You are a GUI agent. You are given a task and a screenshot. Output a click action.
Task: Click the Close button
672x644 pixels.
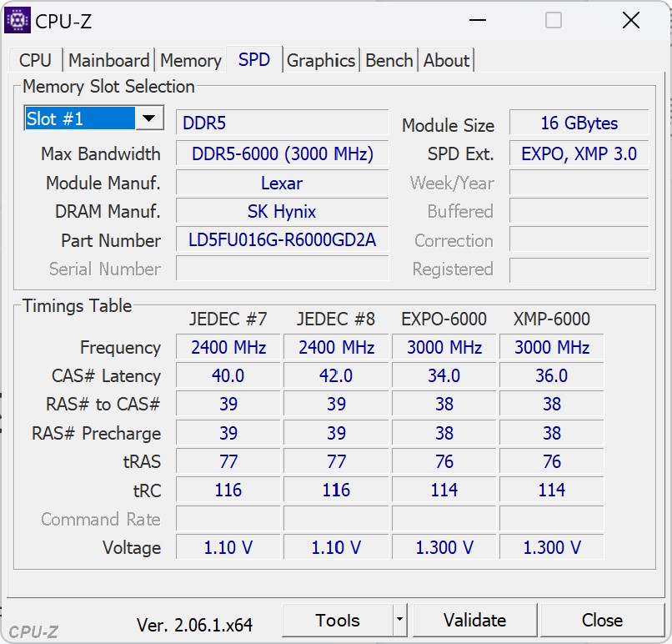tap(602, 620)
